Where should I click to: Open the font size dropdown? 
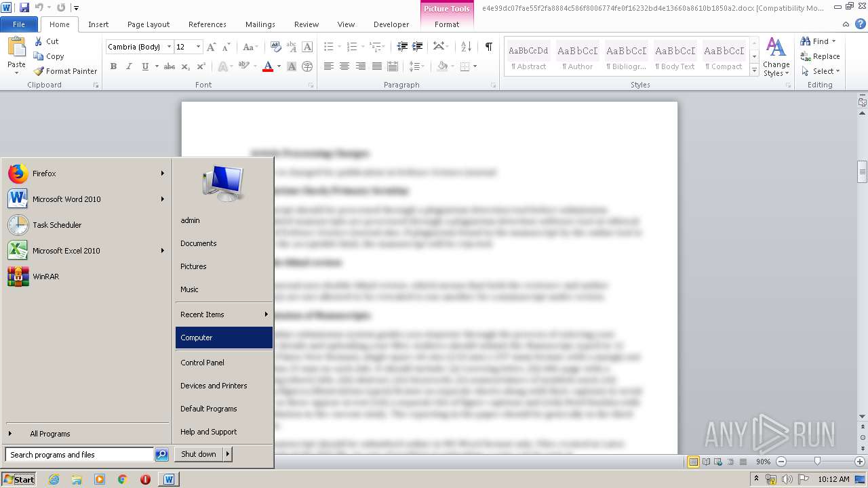coord(198,47)
